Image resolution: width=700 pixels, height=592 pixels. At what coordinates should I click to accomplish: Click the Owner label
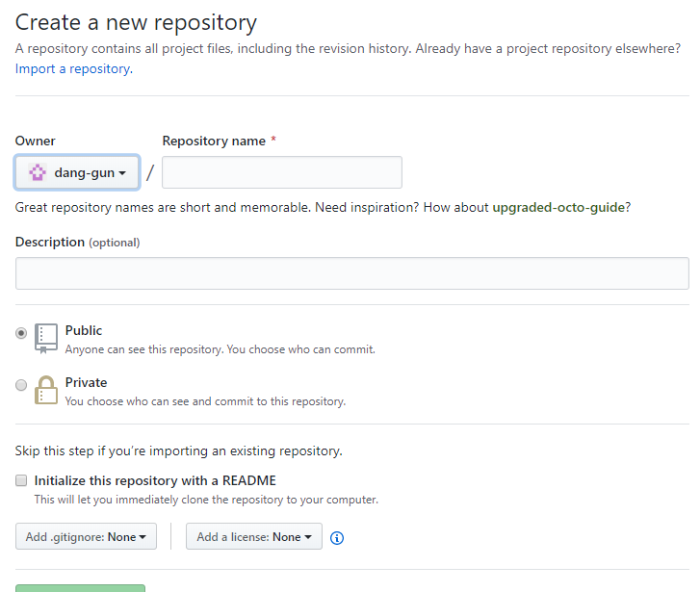point(36,142)
